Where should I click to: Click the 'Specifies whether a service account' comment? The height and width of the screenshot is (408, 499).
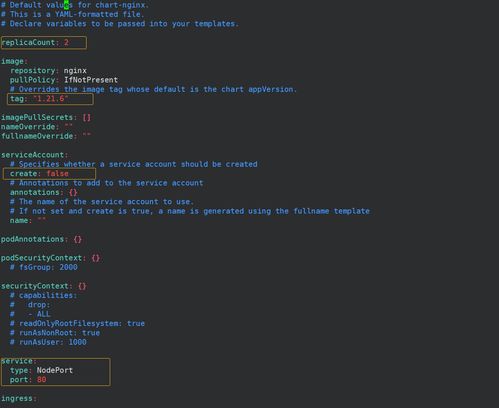point(134,164)
